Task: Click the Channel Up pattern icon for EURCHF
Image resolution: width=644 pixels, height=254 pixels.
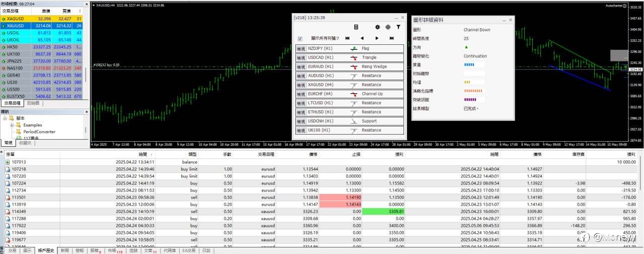Action: point(354,94)
